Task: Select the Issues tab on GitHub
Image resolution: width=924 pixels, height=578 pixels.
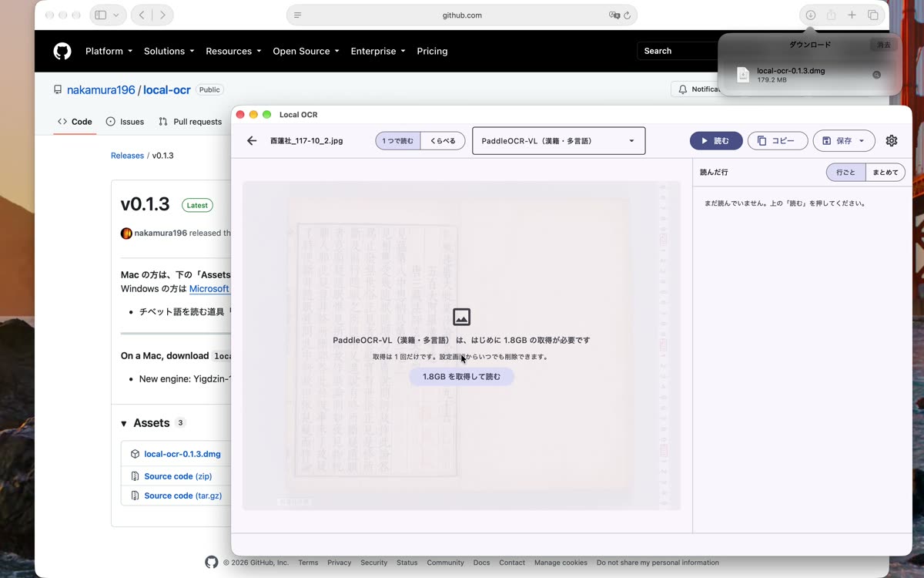Action: (125, 122)
